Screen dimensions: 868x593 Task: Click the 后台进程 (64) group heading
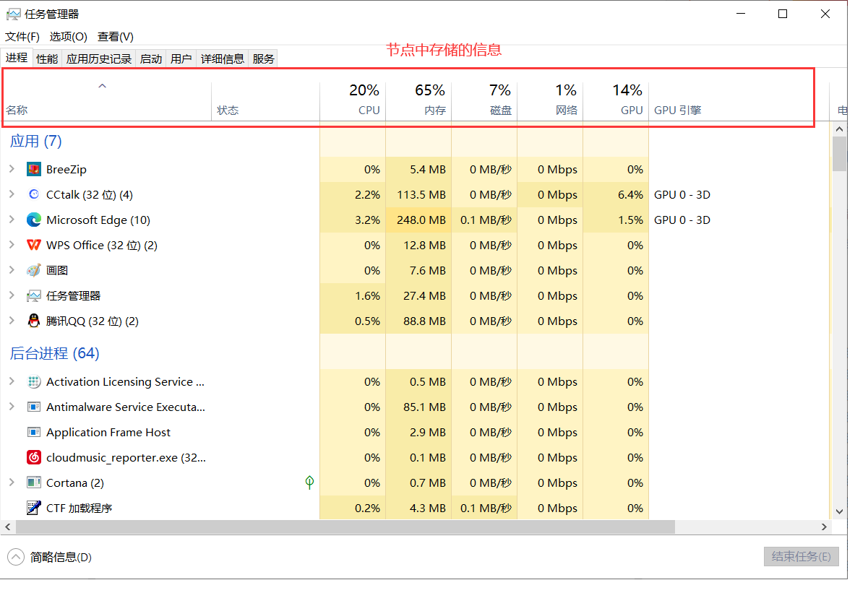pos(54,353)
